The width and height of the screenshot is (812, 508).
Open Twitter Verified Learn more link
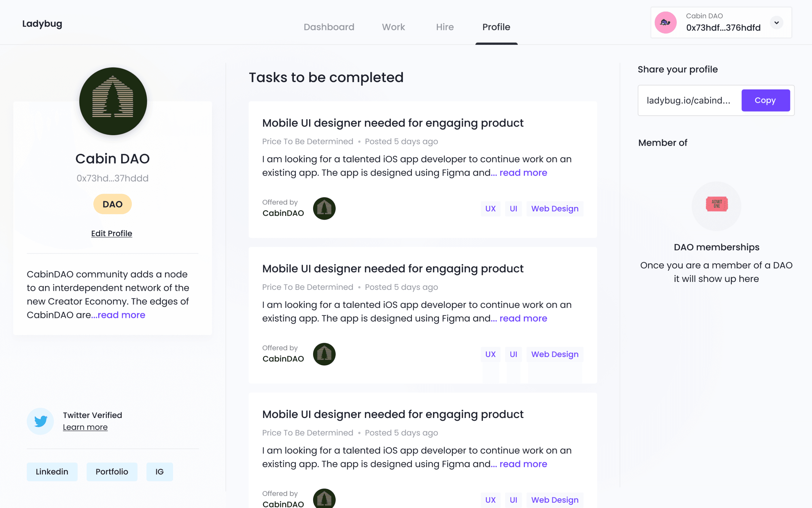85,427
